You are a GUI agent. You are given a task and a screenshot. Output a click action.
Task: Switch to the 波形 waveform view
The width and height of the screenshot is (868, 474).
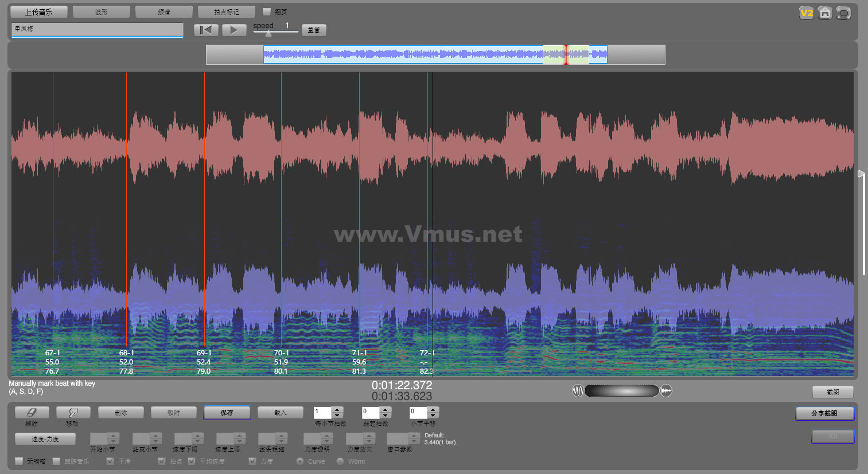pyautogui.click(x=102, y=11)
